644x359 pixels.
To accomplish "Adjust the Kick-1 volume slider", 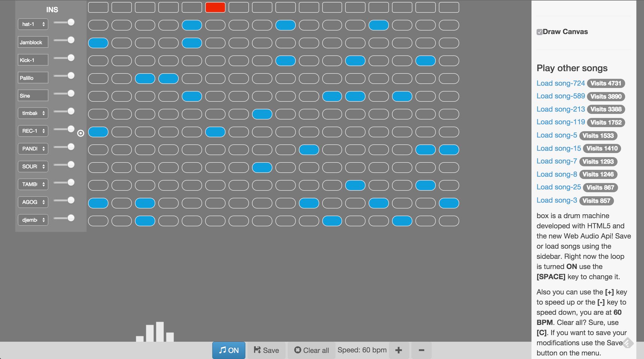I will click(64, 58).
